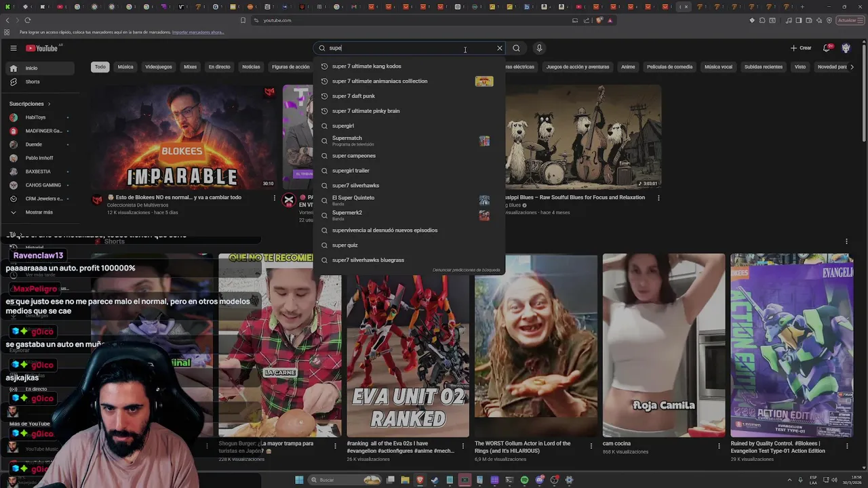The height and width of the screenshot is (488, 868).
Task: Open the Windows Start menu
Action: (299, 480)
